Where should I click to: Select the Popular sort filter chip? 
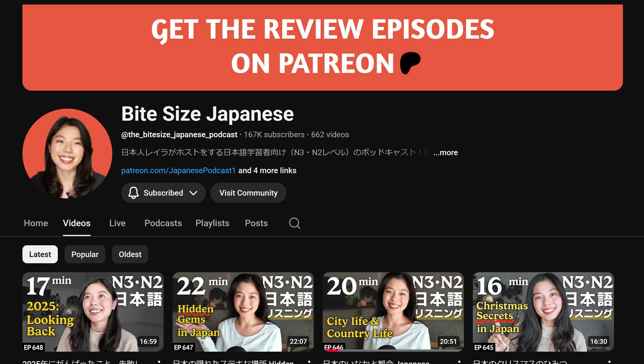[x=85, y=254]
